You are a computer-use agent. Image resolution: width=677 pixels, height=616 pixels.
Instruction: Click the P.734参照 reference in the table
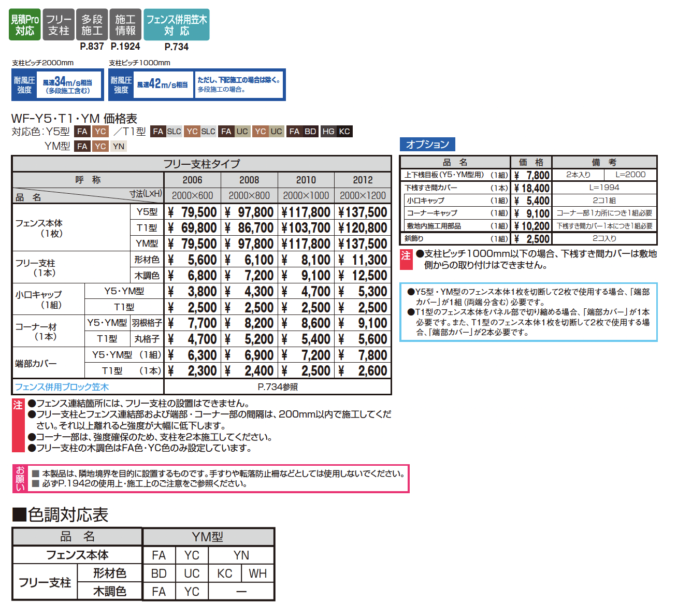click(278, 387)
